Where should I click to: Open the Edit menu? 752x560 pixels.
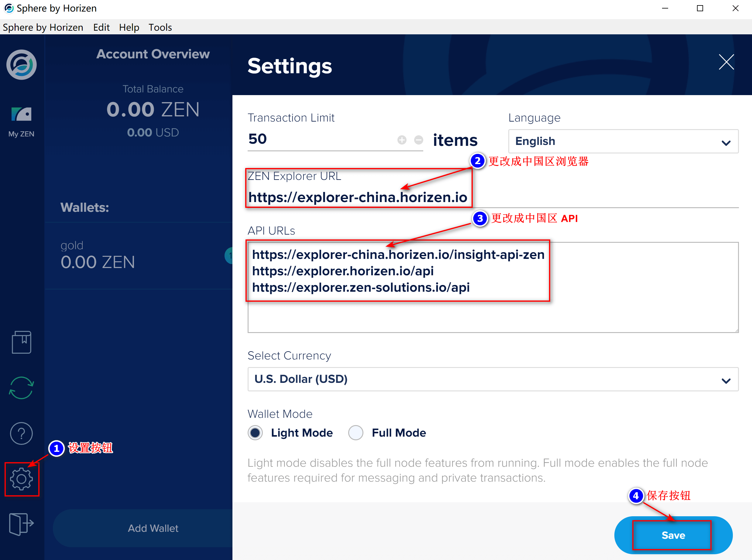[x=101, y=27]
